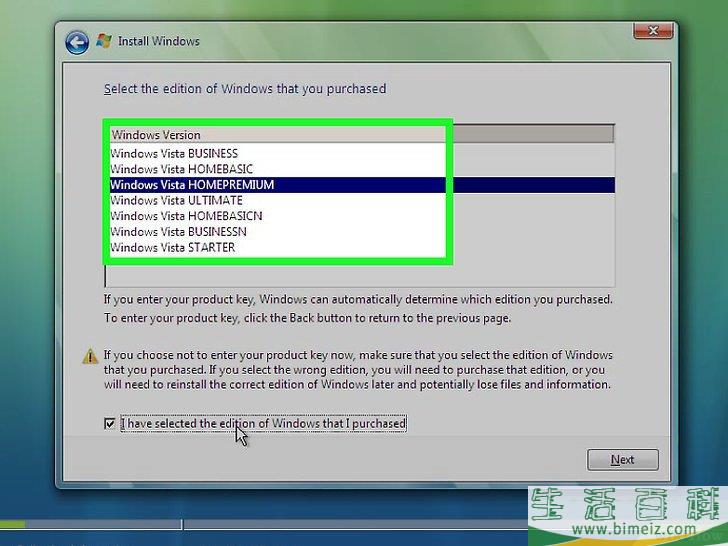This screenshot has width=728, height=546.
Task: Close the Install Windows dialog
Action: pyautogui.click(x=653, y=31)
